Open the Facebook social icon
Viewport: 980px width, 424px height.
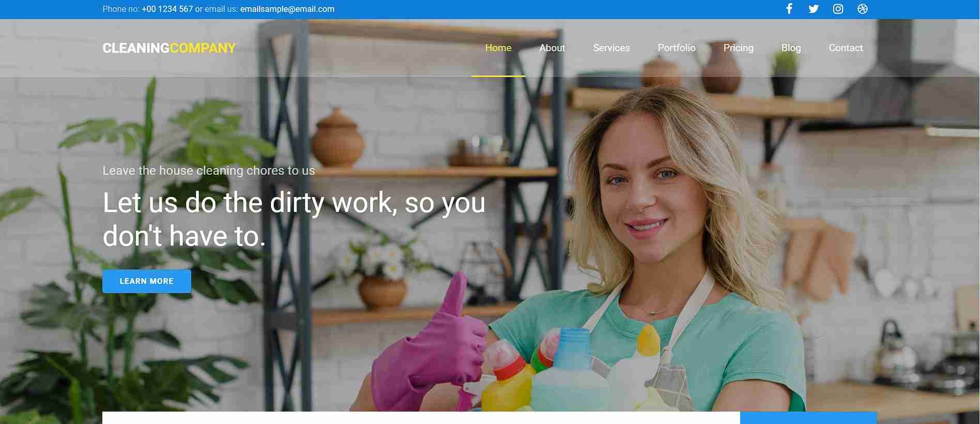789,9
